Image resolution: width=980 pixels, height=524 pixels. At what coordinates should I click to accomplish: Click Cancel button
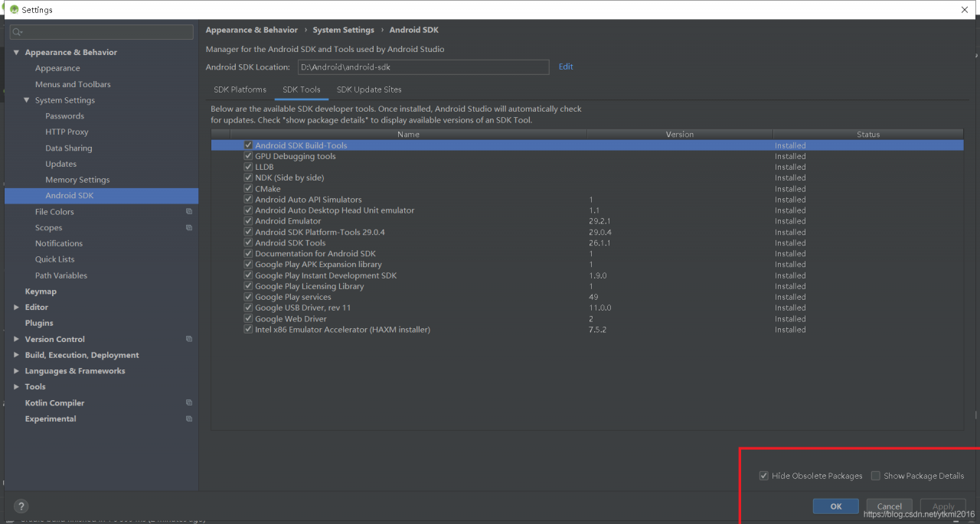(889, 506)
